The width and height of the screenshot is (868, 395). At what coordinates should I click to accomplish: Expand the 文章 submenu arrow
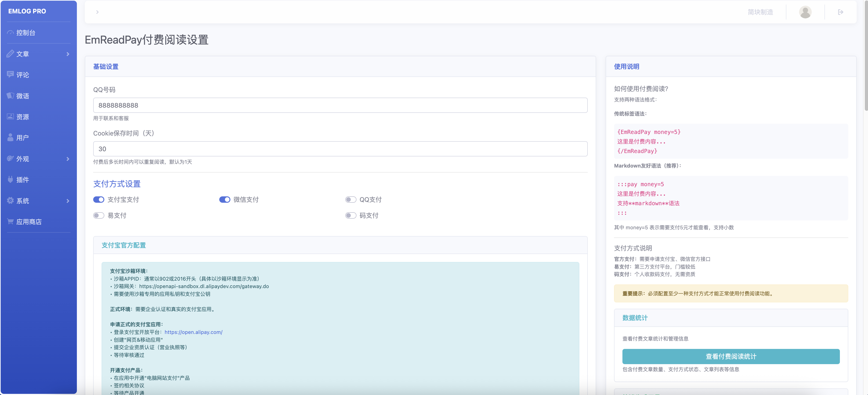pyautogui.click(x=68, y=54)
